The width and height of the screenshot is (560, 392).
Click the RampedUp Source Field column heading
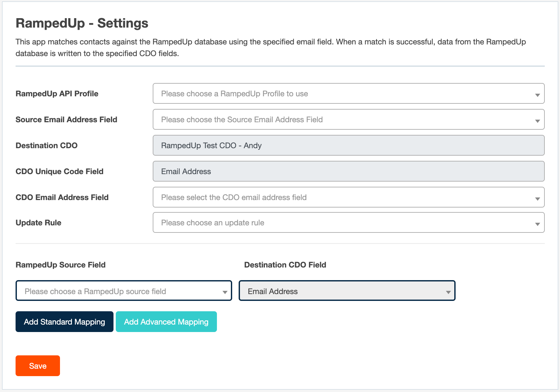tap(61, 265)
